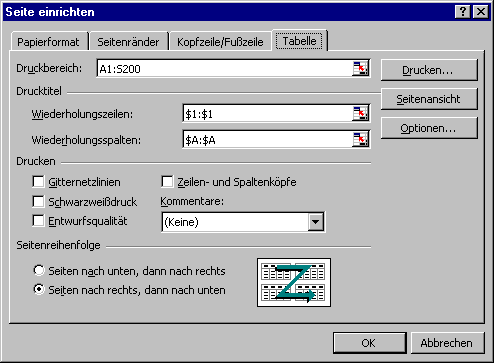The width and height of the screenshot is (494, 363).
Task: Click range selector icon for Wiederholungsspalten
Action: tap(360, 140)
